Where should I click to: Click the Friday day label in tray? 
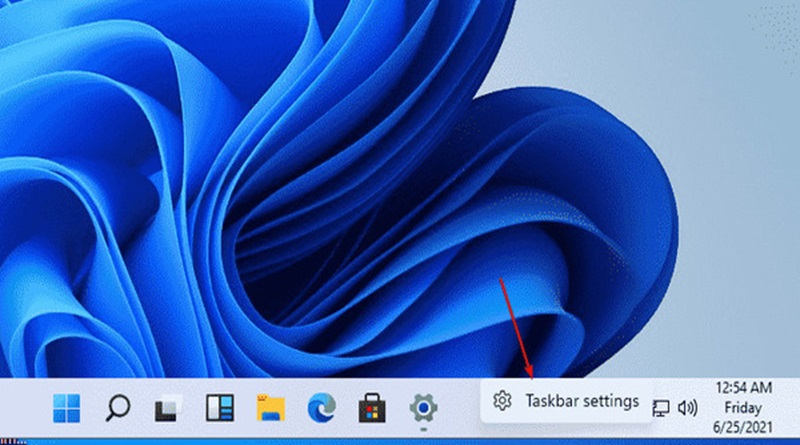coord(744,407)
